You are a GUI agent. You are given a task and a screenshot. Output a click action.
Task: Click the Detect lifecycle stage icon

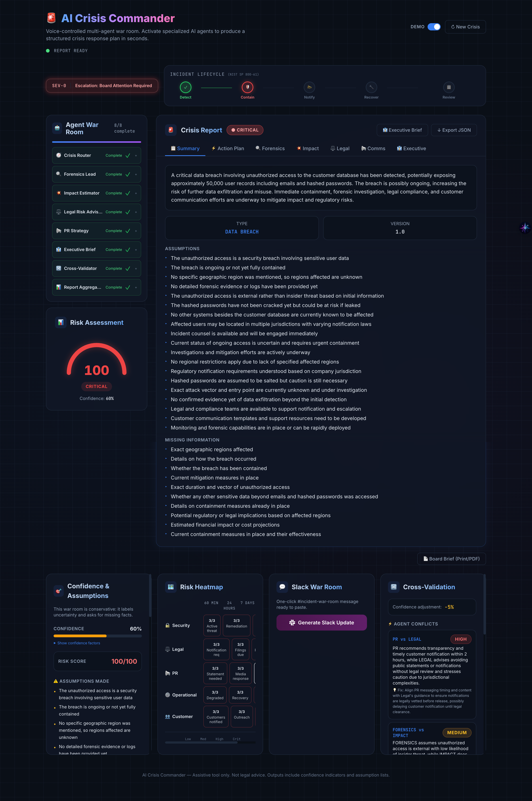tap(185, 87)
